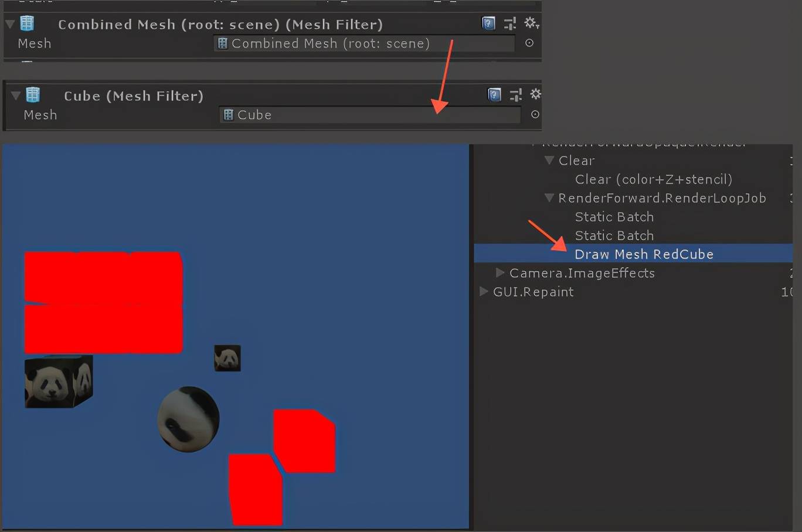Open gear menu of Cube Mesh Filter

535,94
